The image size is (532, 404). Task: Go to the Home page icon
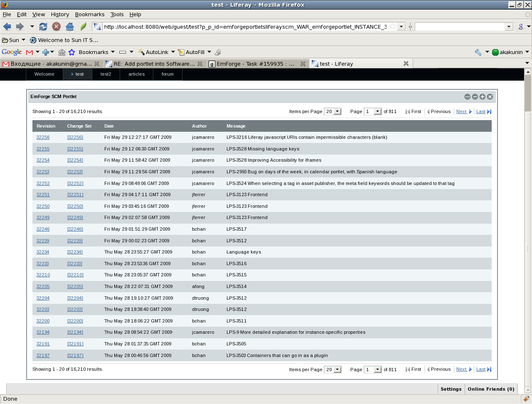(x=70, y=27)
